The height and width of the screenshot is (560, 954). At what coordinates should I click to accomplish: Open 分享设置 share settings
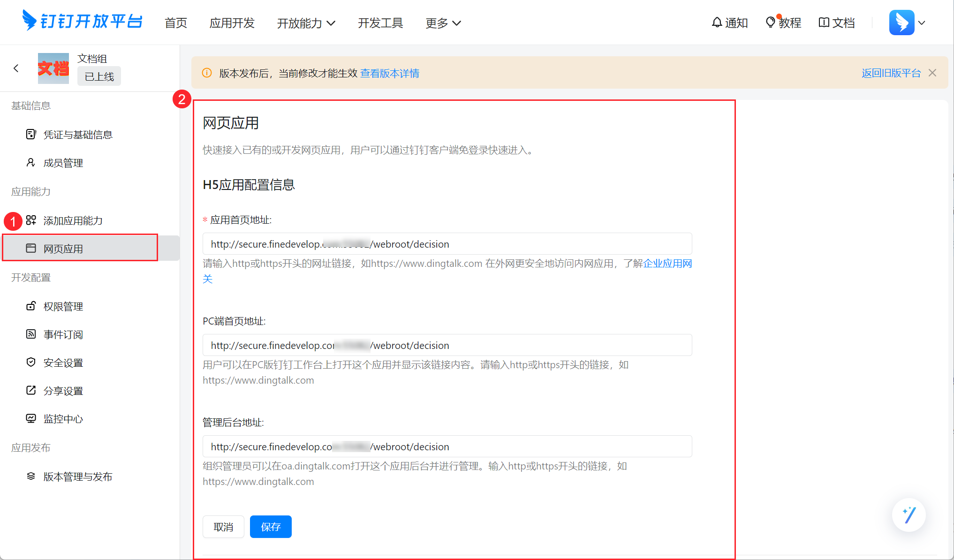[x=63, y=391]
